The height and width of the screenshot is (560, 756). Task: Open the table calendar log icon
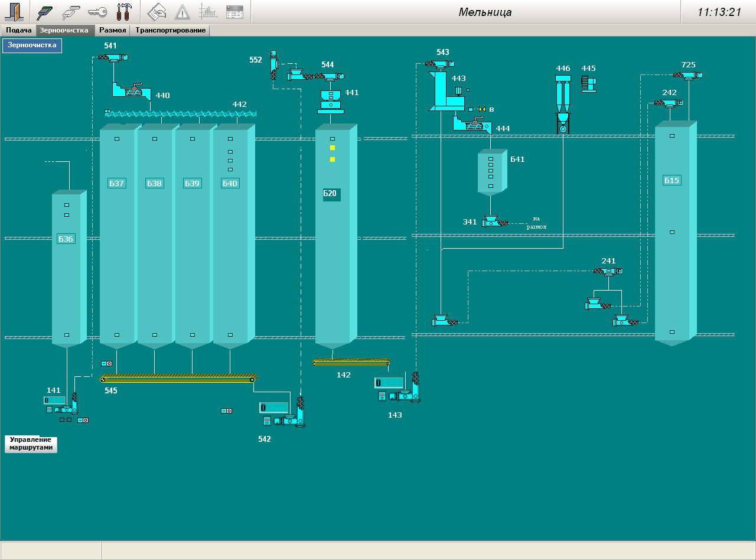click(x=234, y=11)
